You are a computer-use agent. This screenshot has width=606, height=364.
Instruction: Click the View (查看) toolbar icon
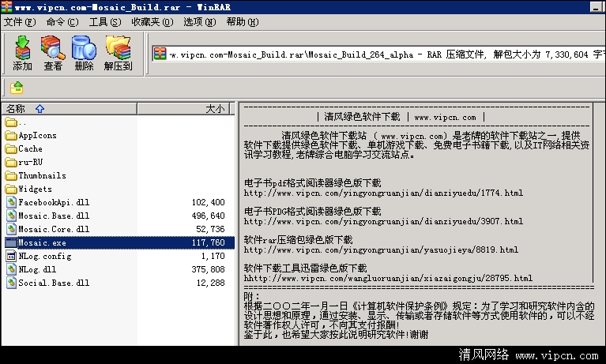[x=53, y=53]
